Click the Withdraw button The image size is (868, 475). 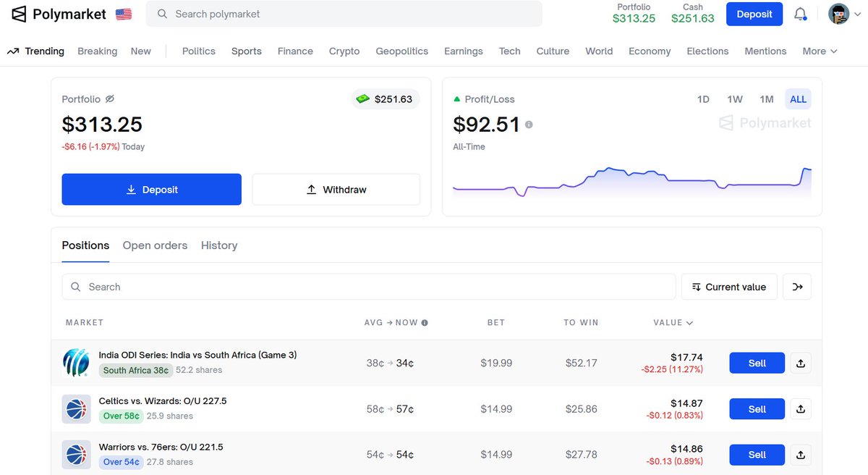coord(336,190)
